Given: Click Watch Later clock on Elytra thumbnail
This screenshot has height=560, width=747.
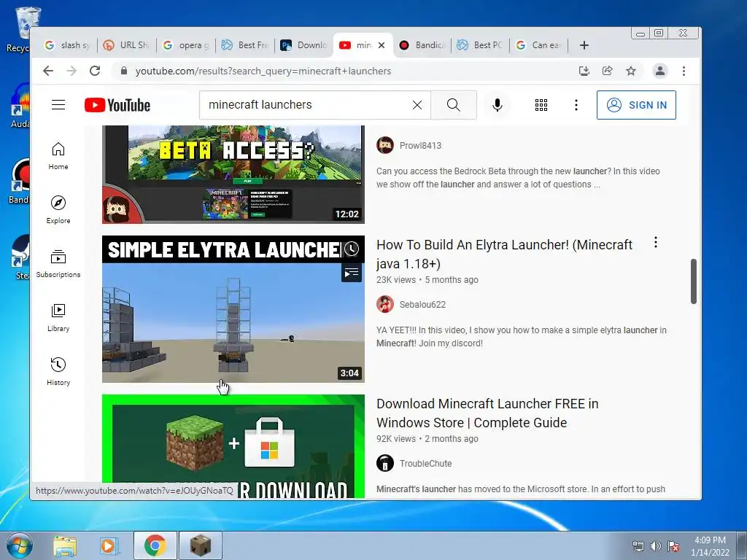Looking at the screenshot, I should click(351, 249).
